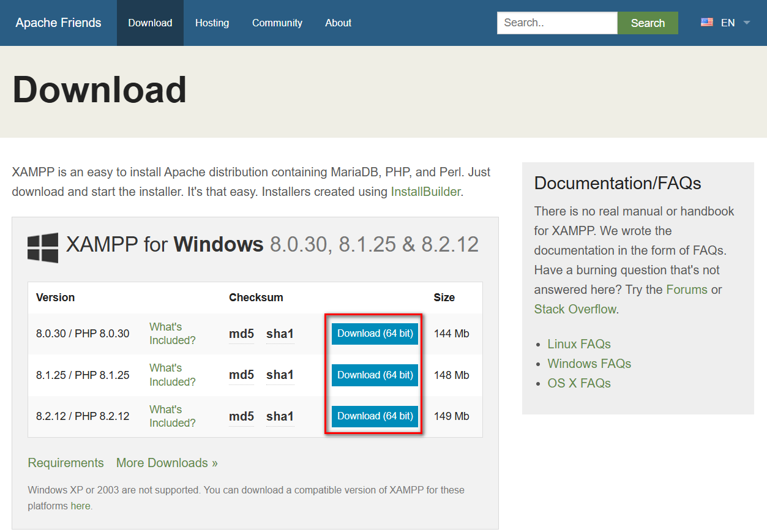Viewport: 767px width, 532px height.
Task: Follow the InstallBuilder link
Action: pyautogui.click(x=425, y=192)
